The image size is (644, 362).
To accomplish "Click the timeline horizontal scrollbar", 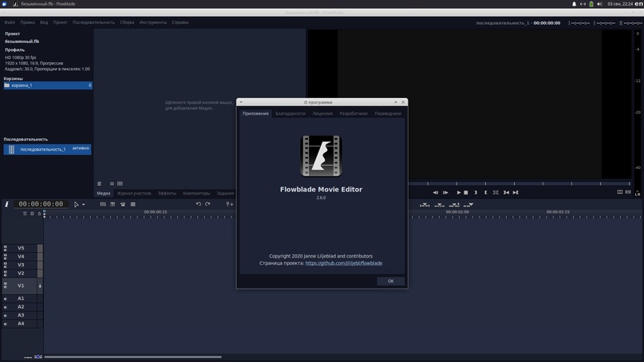I will coord(132,357).
